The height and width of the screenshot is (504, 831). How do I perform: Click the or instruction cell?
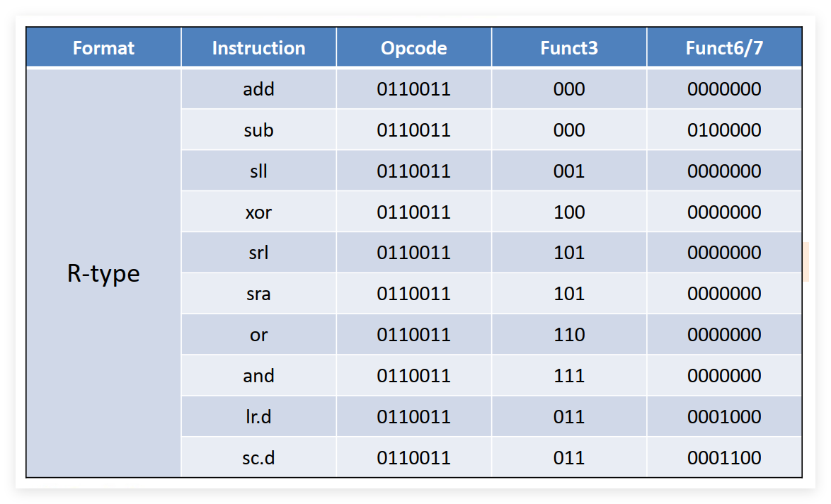[x=258, y=335]
